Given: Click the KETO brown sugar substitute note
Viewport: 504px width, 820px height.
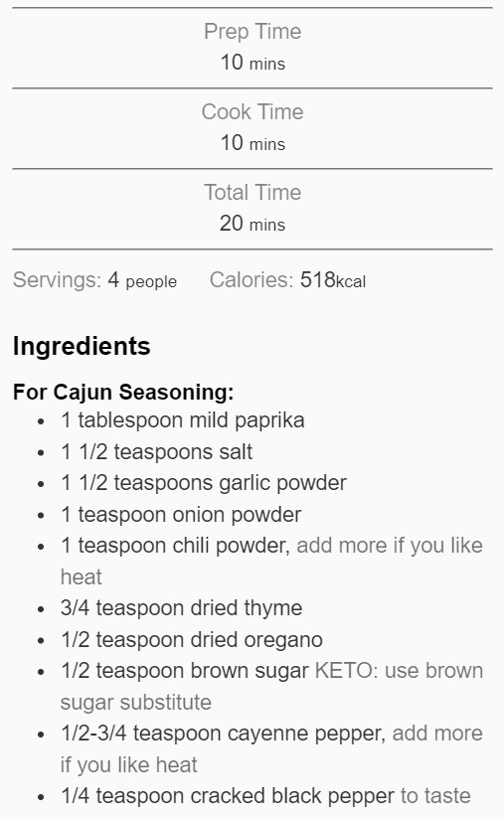Looking at the screenshot, I should click(271, 687).
